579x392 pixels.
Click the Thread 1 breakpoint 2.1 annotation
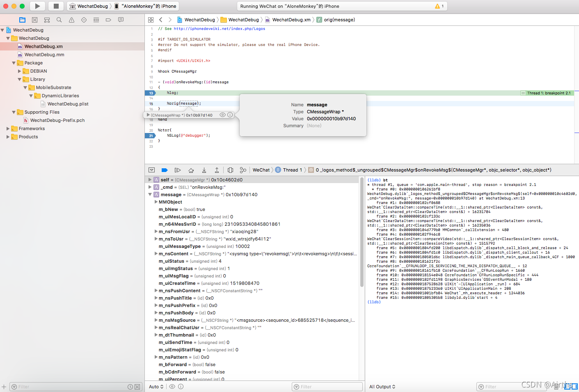(x=547, y=93)
